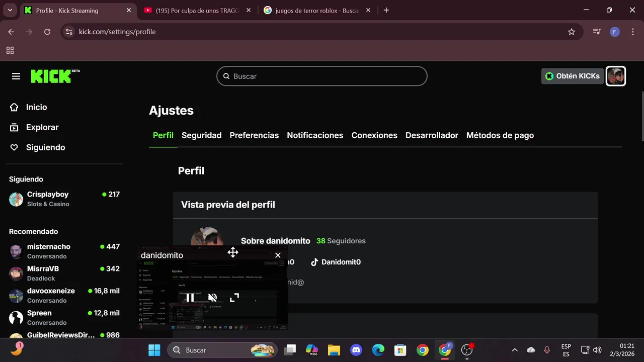
Task: Open the Chrome three-dot menu
Action: [x=632, y=32]
